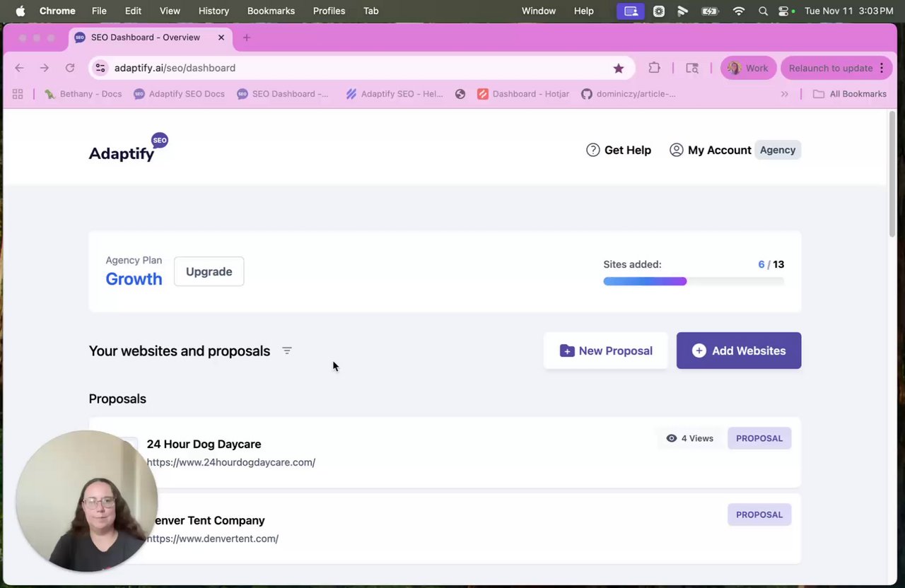Click the page search icon beside Extensions
This screenshot has width=905, height=588.
[692, 68]
